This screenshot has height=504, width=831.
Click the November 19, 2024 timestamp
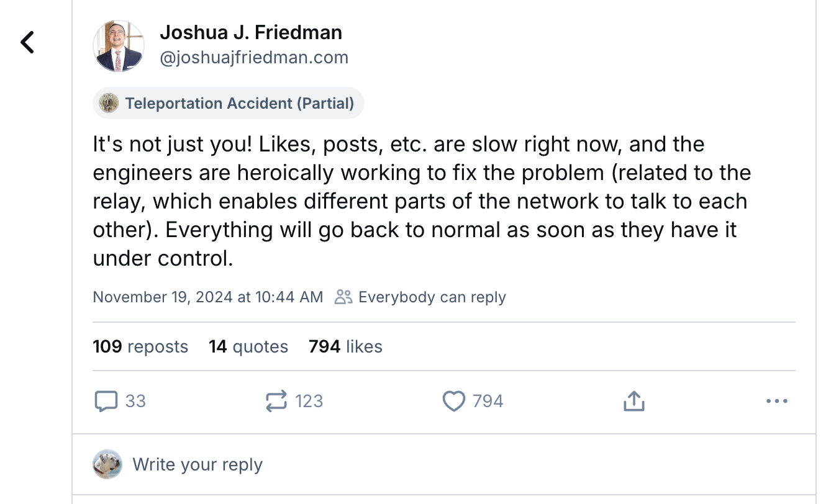coord(208,297)
